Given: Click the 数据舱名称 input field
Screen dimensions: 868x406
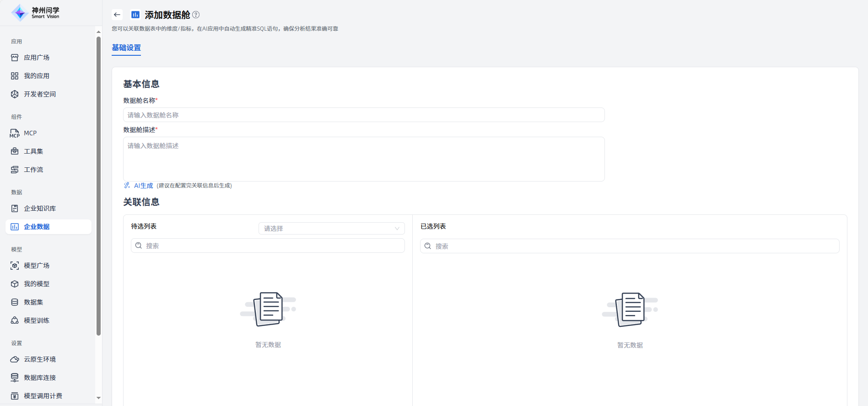Looking at the screenshot, I should (363, 115).
